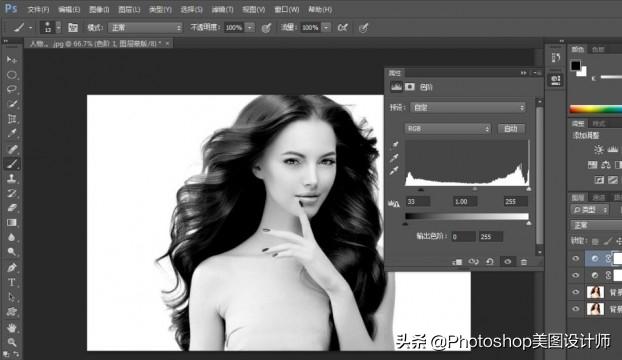Select the Crop tool

tap(11, 119)
